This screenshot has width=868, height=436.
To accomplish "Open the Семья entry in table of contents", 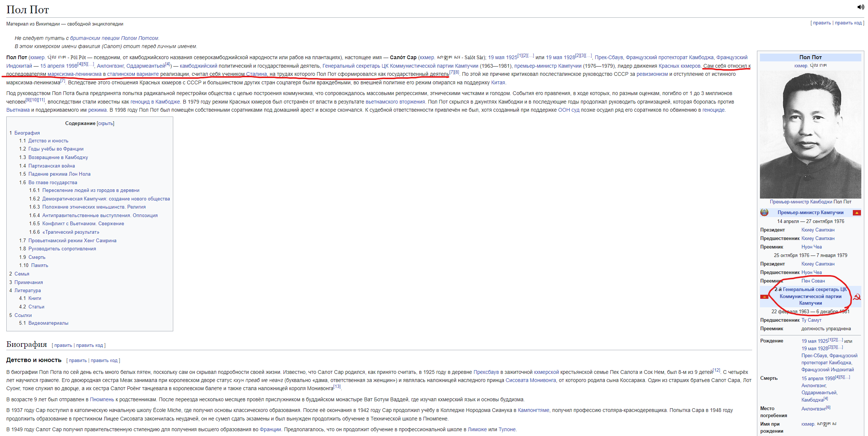I will 22,274.
